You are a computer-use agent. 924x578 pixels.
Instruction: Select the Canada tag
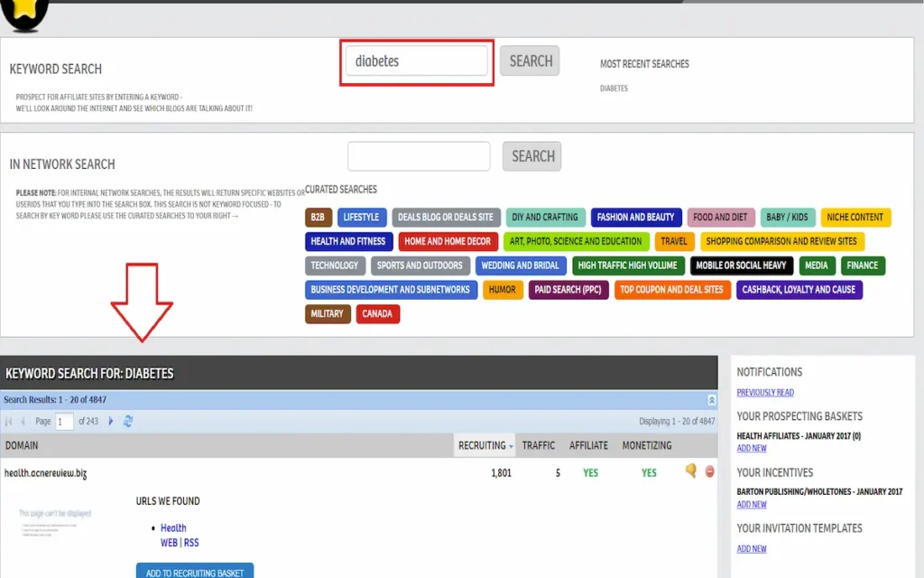tap(378, 313)
